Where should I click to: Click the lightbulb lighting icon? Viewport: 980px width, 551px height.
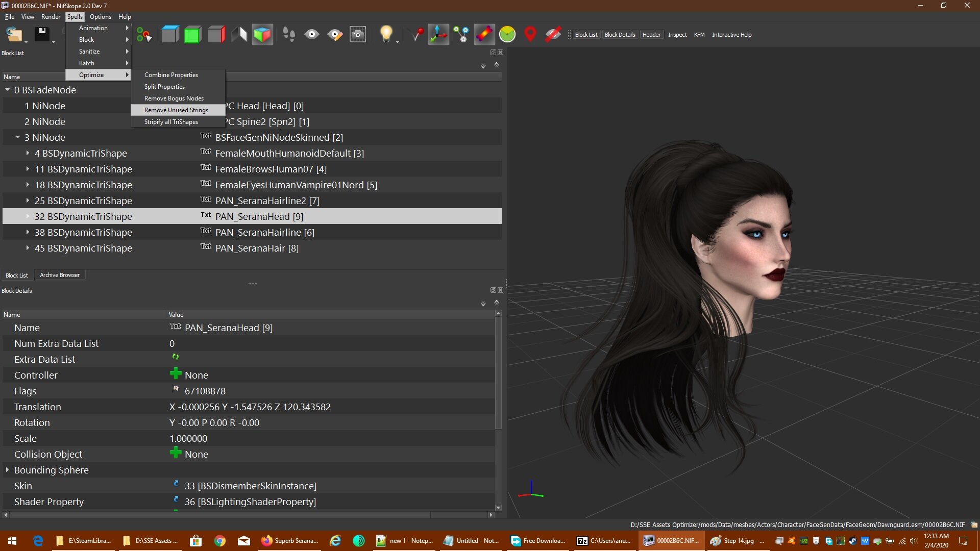pos(386,35)
